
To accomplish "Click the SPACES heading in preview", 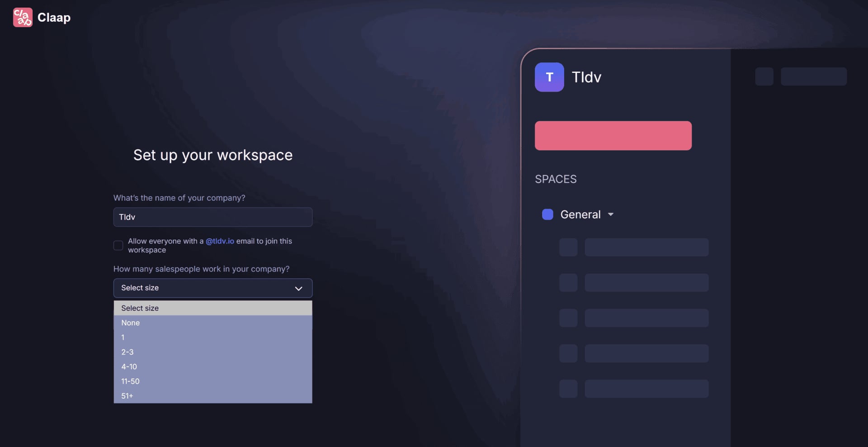I will (x=556, y=179).
